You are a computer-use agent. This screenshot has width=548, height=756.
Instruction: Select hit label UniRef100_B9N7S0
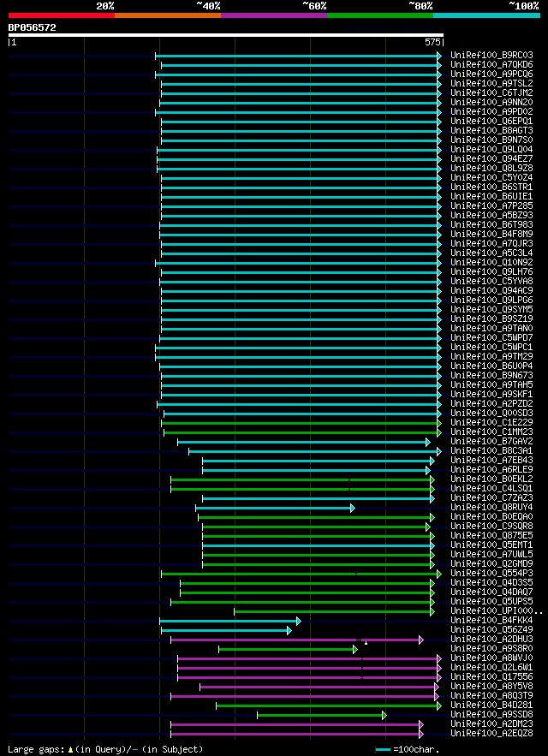491,140
